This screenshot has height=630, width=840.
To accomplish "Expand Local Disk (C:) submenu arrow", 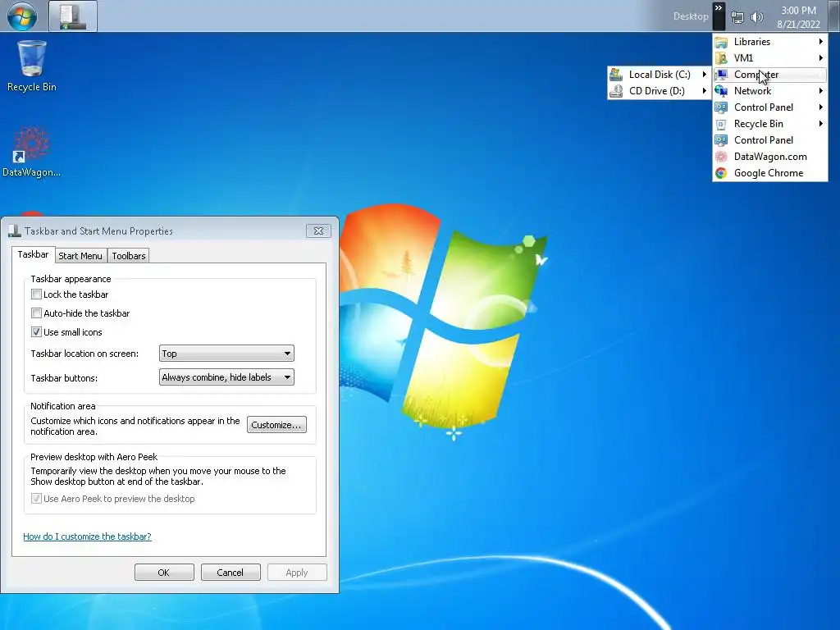I will pos(705,75).
